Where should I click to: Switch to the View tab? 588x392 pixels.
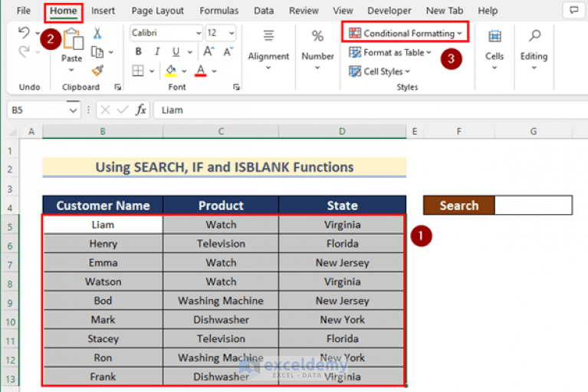click(x=343, y=11)
